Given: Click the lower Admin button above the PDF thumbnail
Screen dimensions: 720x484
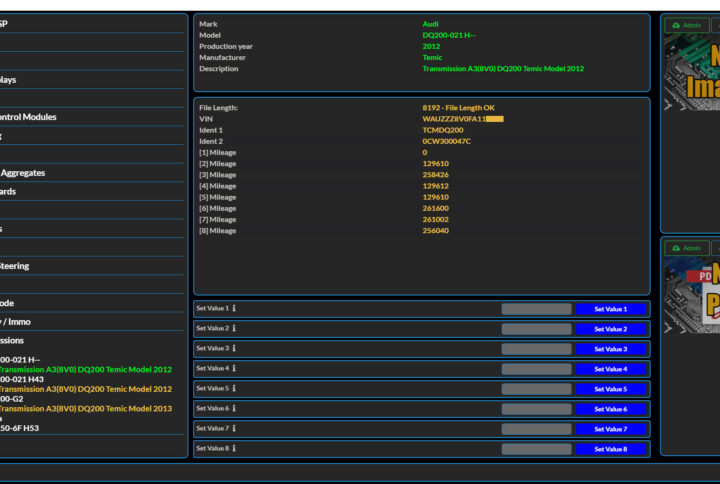Looking at the screenshot, I should point(686,248).
